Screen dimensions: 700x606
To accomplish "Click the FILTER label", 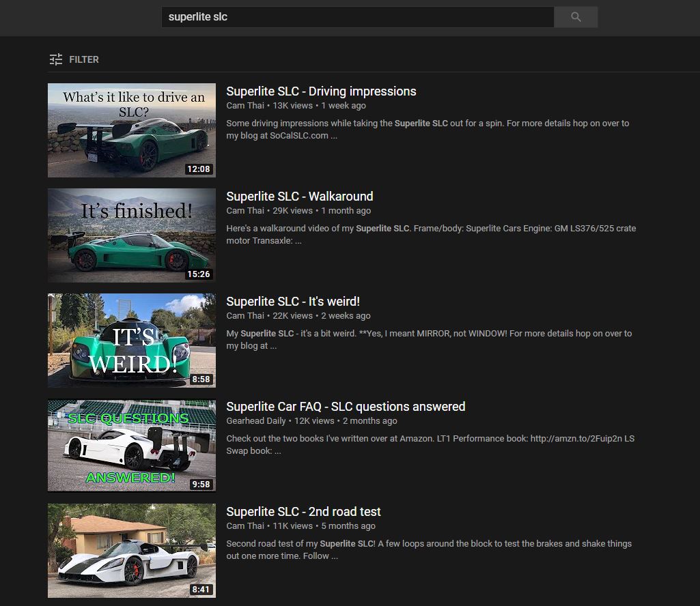I will click(x=84, y=59).
